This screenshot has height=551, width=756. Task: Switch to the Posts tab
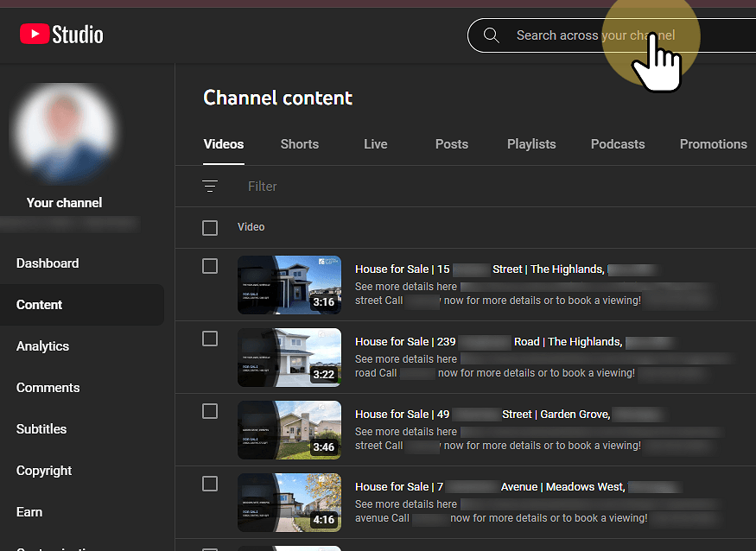(452, 144)
